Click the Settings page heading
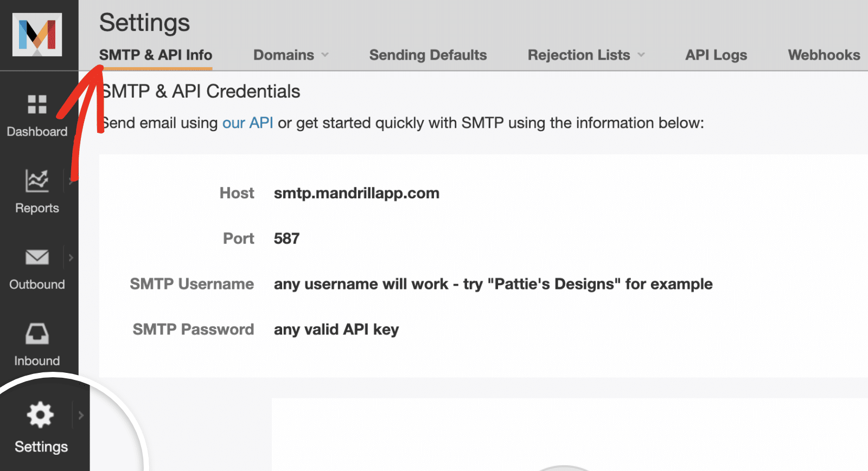The image size is (868, 471). tap(144, 23)
